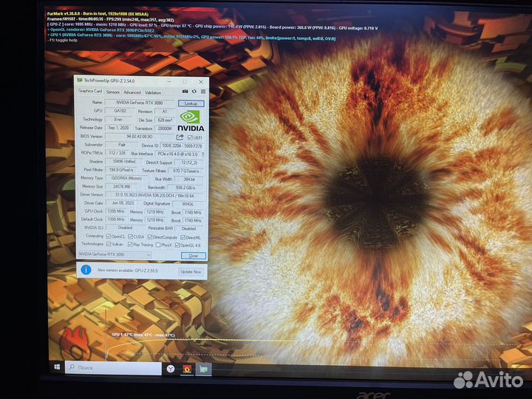This screenshot has width=532, height=399.
Task: Click the BIOS Version field
Action: point(140,137)
